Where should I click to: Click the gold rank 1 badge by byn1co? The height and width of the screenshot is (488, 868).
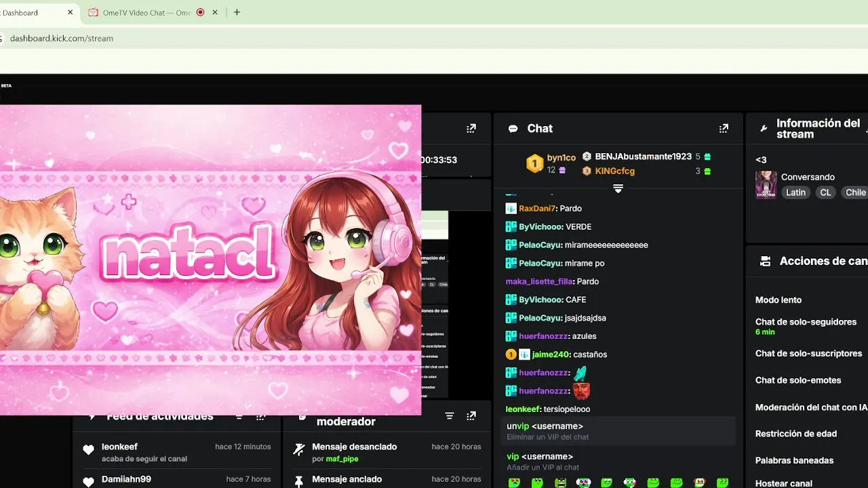[x=535, y=163]
